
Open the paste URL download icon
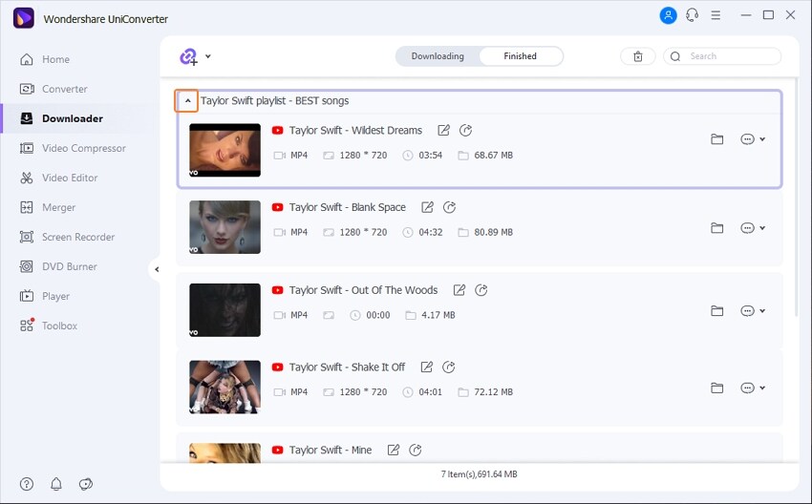(x=189, y=56)
